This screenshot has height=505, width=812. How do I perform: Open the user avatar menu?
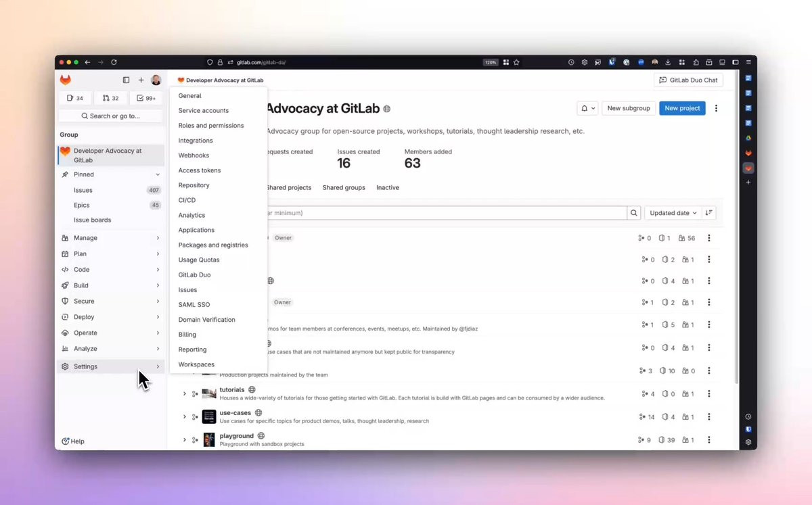pos(156,80)
